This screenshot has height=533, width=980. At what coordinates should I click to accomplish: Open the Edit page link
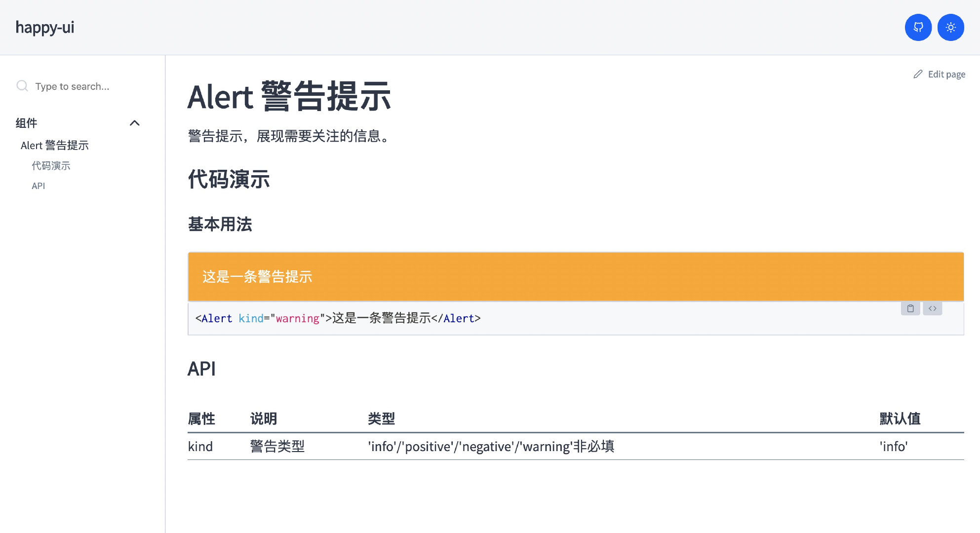pyautogui.click(x=940, y=74)
